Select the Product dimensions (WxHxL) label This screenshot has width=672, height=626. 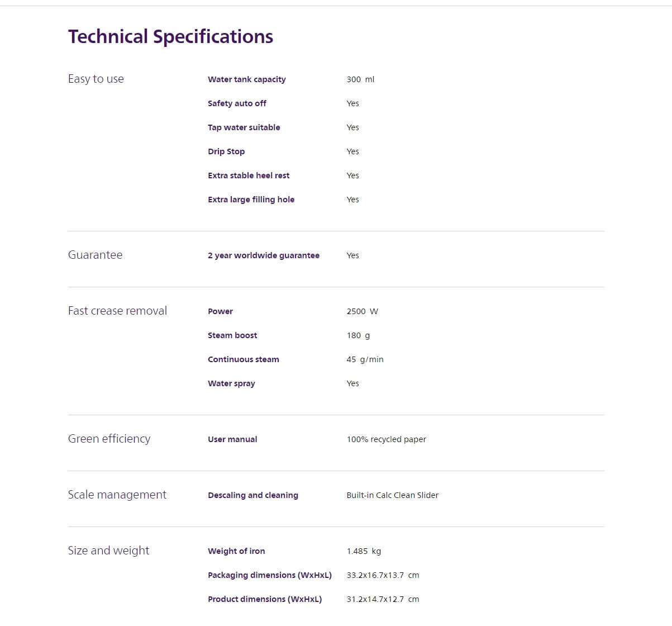[x=265, y=599]
